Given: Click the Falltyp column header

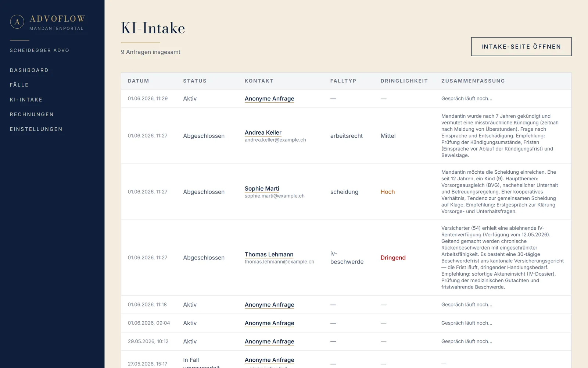Looking at the screenshot, I should point(343,81).
